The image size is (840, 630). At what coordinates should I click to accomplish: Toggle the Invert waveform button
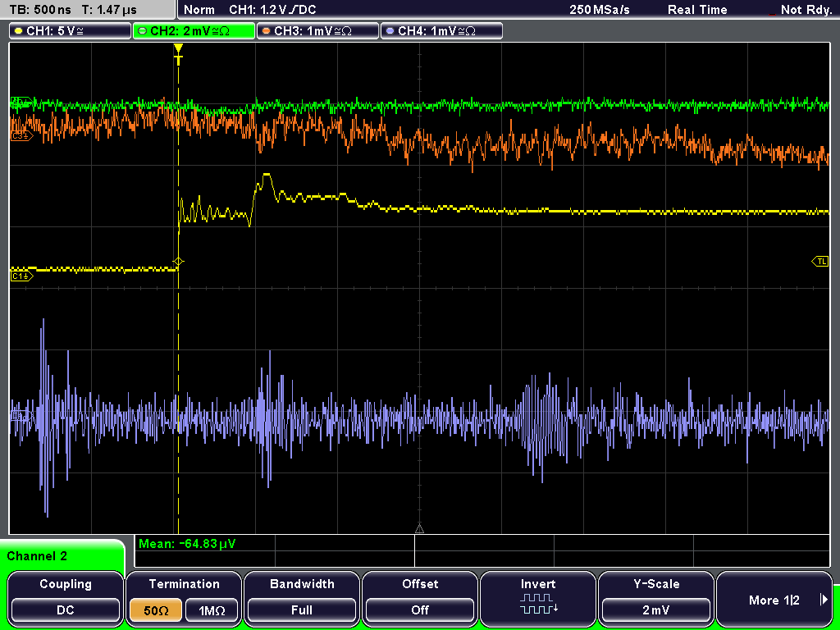(x=538, y=597)
